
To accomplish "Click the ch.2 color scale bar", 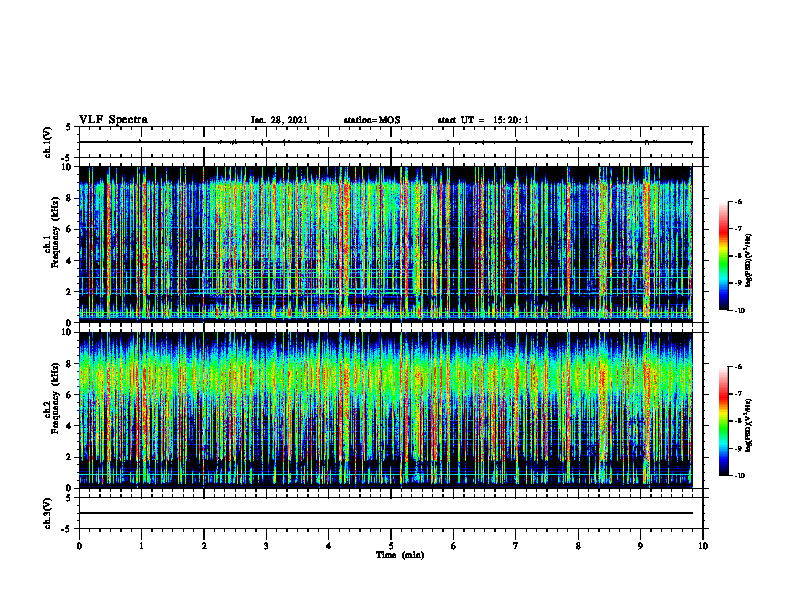I will point(723,421).
